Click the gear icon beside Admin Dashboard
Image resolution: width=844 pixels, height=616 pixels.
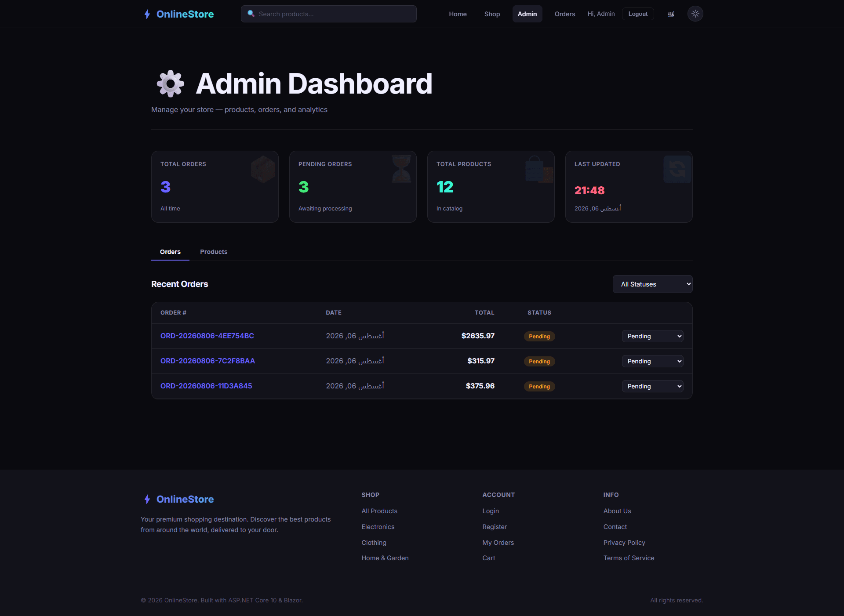click(x=171, y=83)
